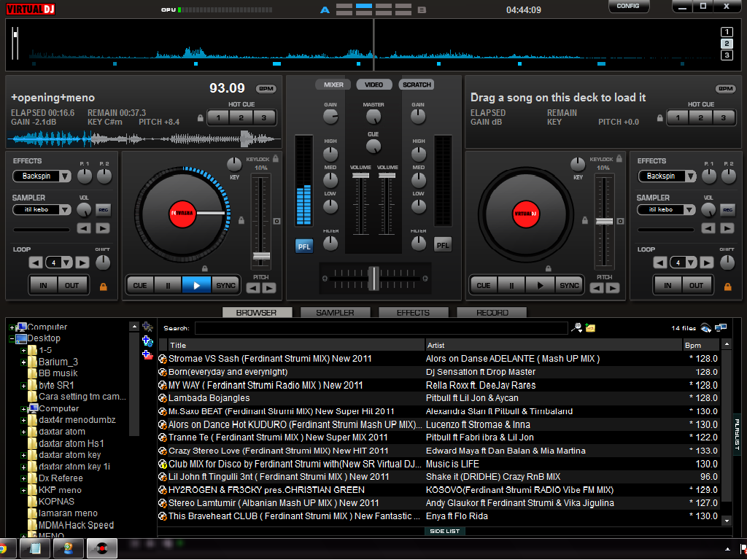Image resolution: width=747 pixels, height=560 pixels.
Task: Click the left loop lock icon
Action: (x=103, y=287)
